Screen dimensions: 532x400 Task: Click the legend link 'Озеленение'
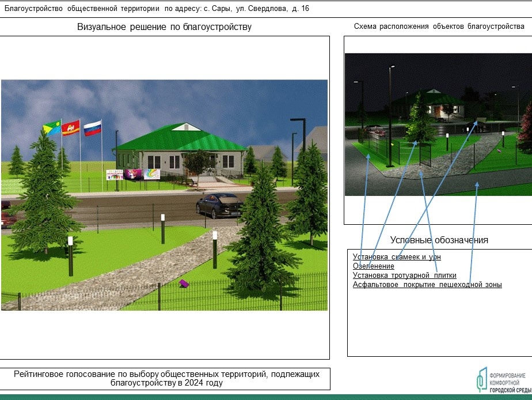[x=373, y=266]
